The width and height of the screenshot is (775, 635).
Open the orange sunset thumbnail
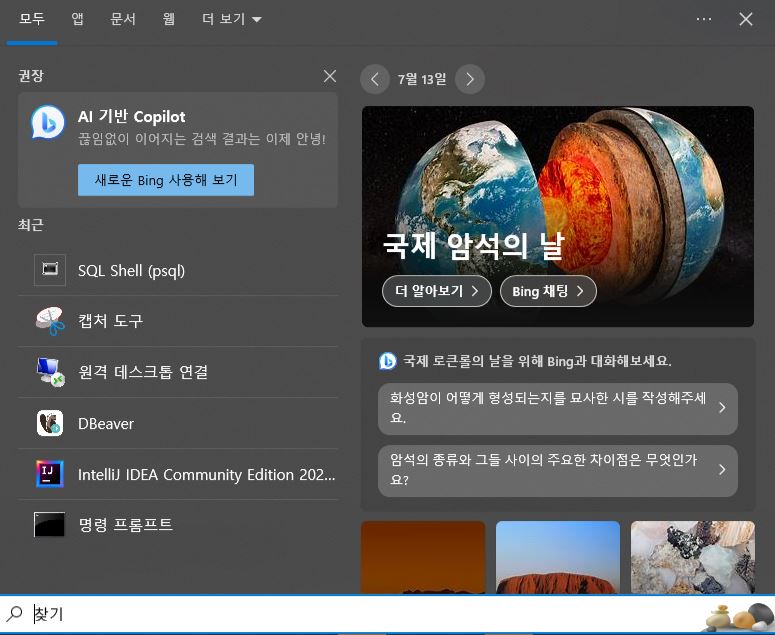423,557
